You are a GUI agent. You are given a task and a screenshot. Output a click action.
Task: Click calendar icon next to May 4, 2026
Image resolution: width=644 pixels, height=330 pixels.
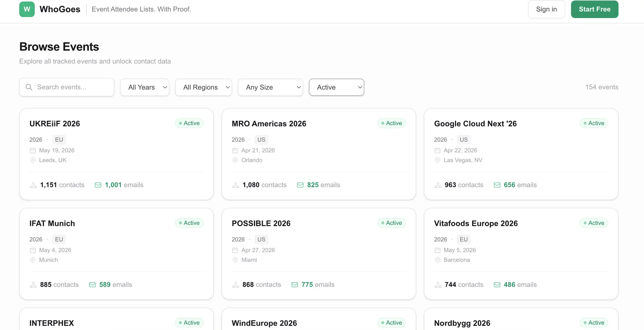(33, 250)
